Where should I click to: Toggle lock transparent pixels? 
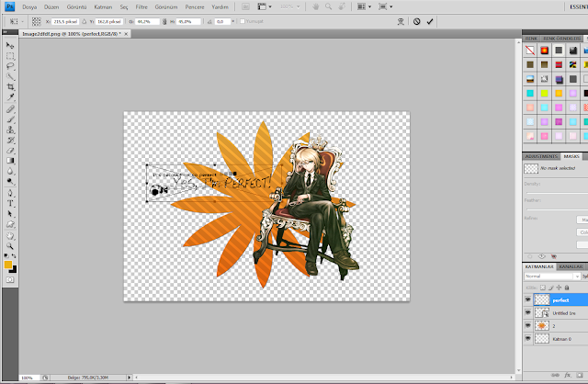(543, 288)
